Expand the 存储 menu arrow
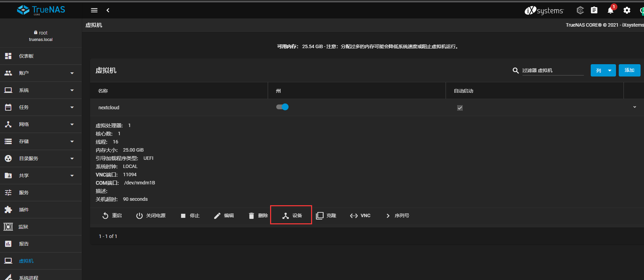Screen dimensions: 644x280 point(72,141)
